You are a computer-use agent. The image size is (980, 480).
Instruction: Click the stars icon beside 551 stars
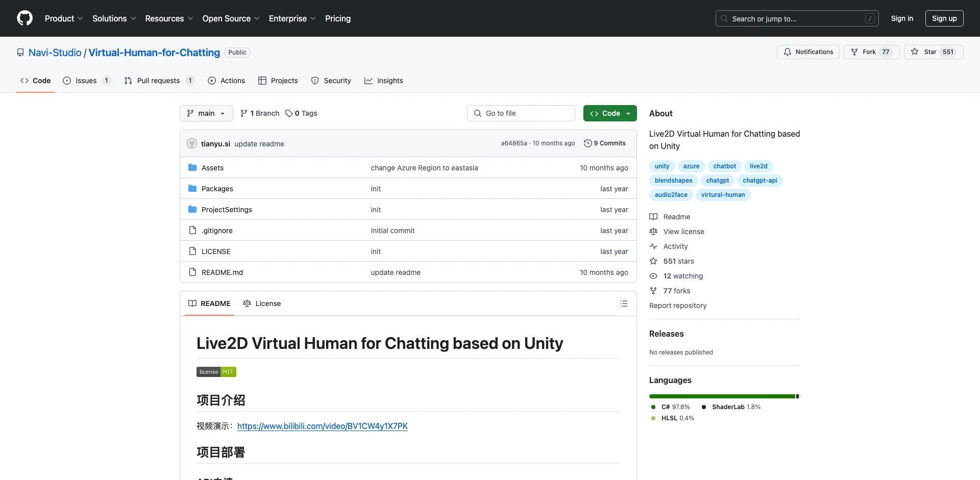click(653, 261)
